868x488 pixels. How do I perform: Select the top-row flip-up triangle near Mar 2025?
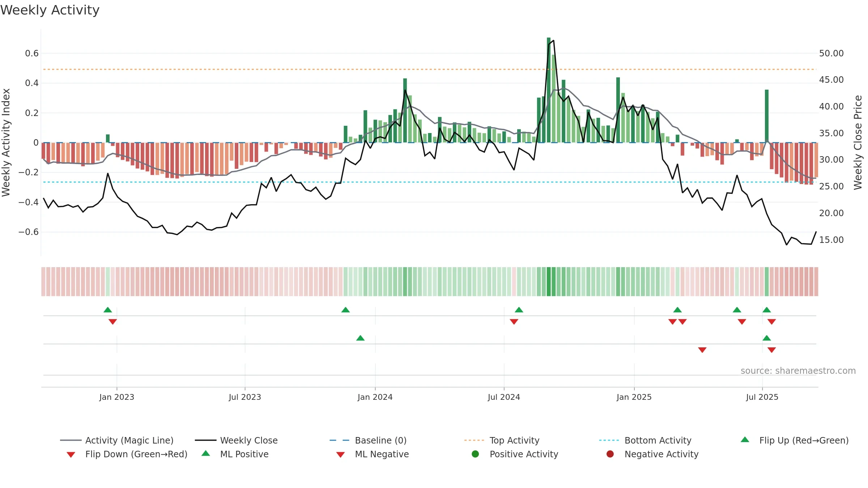[677, 310]
